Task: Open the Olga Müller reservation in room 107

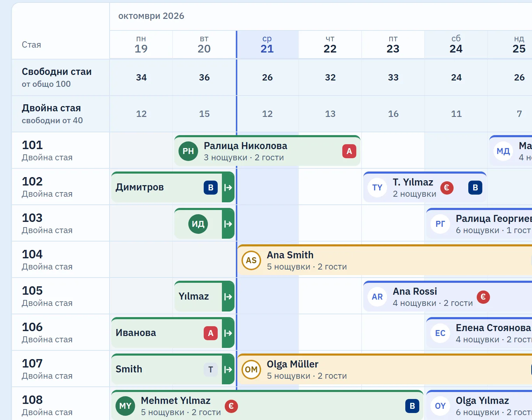Action: click(x=385, y=370)
